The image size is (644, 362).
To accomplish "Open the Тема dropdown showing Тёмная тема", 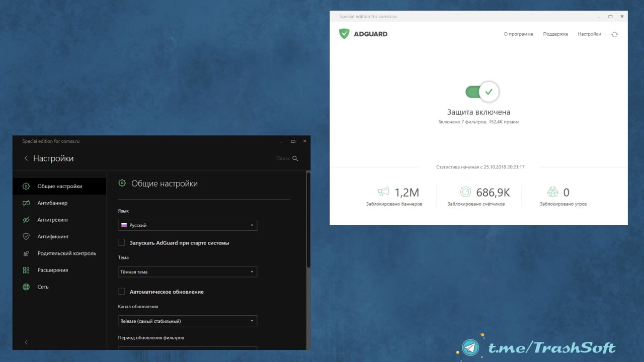I will 187,272.
